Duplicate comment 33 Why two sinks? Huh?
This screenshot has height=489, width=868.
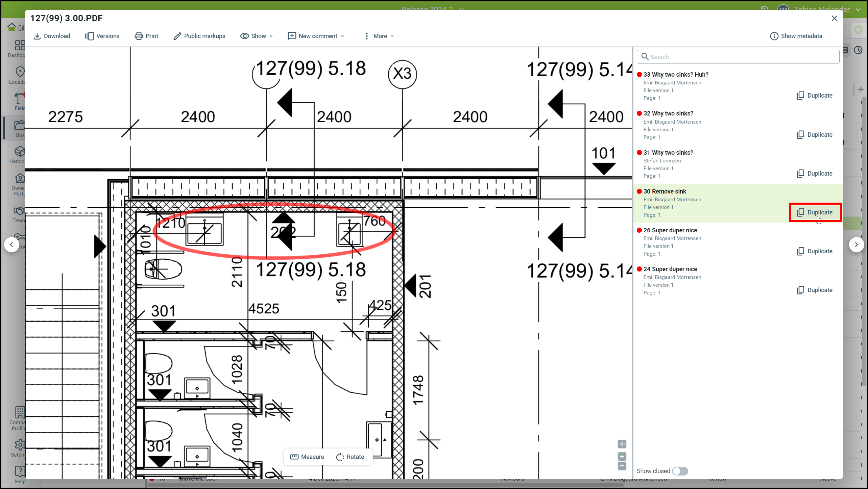tap(815, 96)
